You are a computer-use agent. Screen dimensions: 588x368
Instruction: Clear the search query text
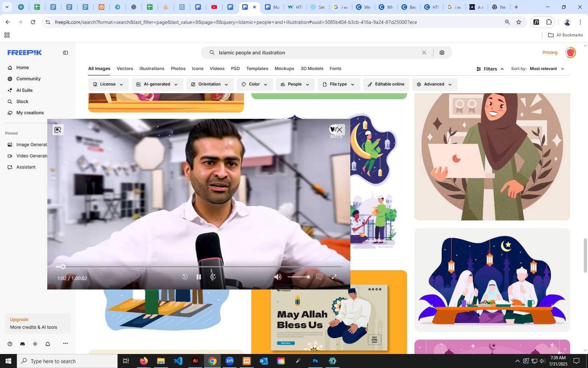pos(424,53)
